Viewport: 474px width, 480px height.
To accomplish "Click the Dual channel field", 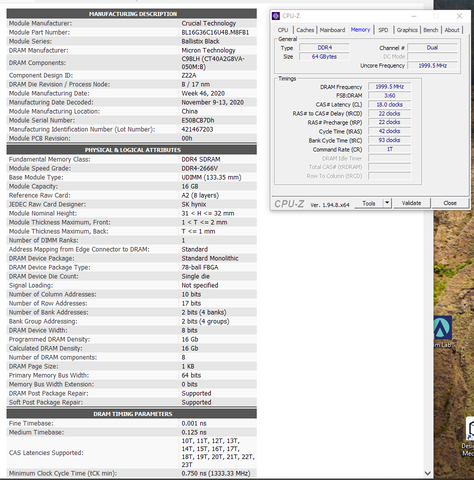I will (x=432, y=48).
